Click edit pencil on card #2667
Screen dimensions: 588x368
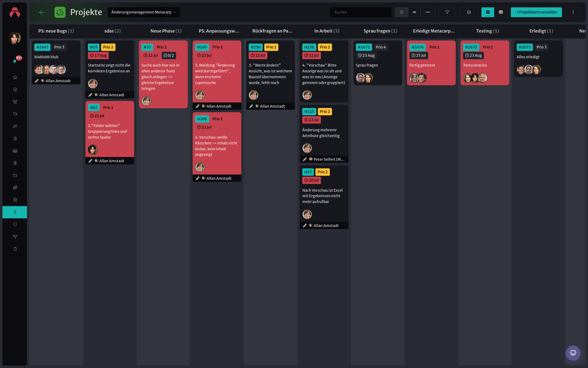(37, 81)
